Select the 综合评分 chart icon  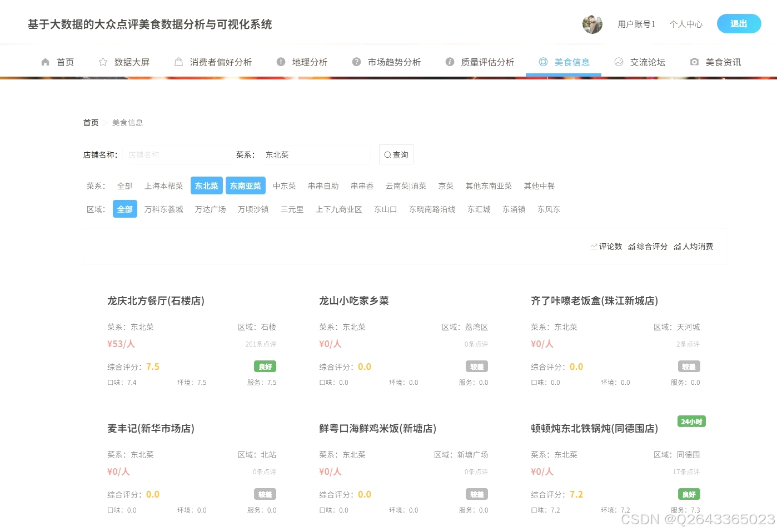pyautogui.click(x=631, y=247)
